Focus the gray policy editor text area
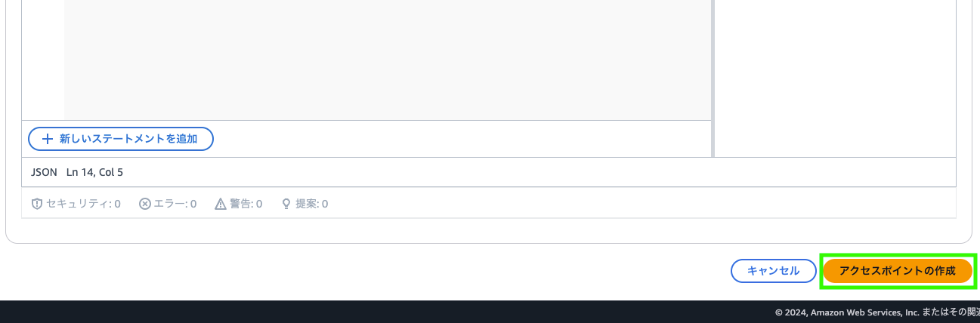This screenshot has width=980, height=323. (x=388, y=60)
